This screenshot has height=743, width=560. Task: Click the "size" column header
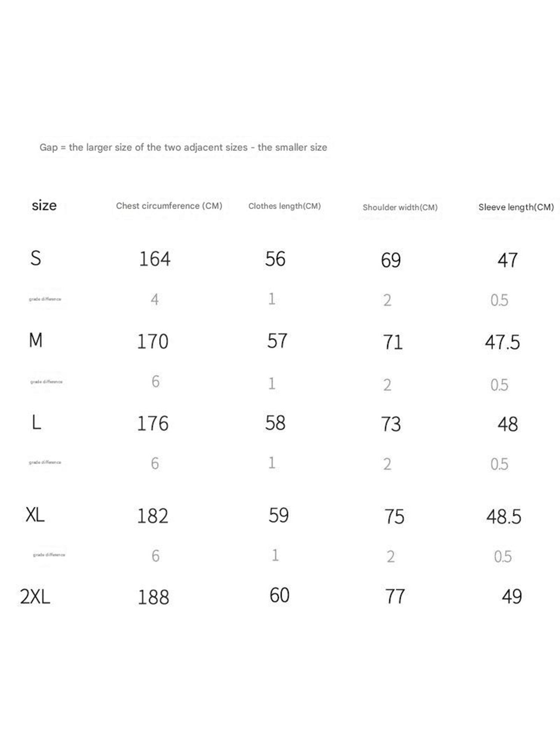click(x=44, y=206)
